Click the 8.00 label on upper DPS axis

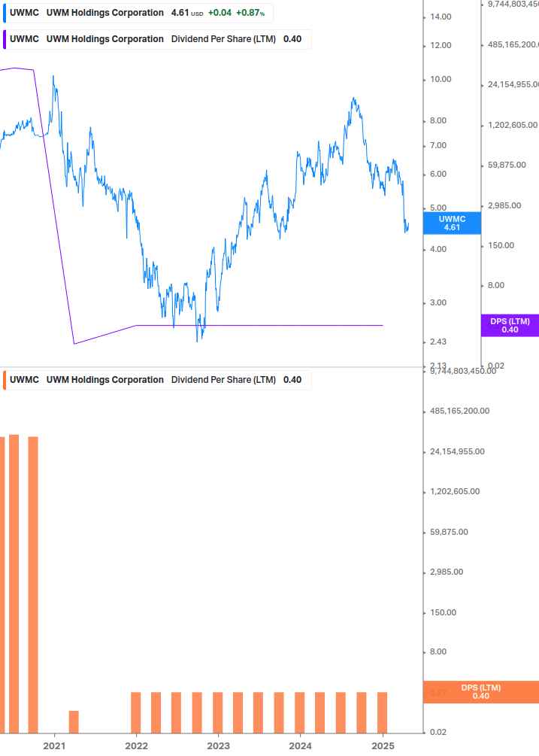[496, 285]
